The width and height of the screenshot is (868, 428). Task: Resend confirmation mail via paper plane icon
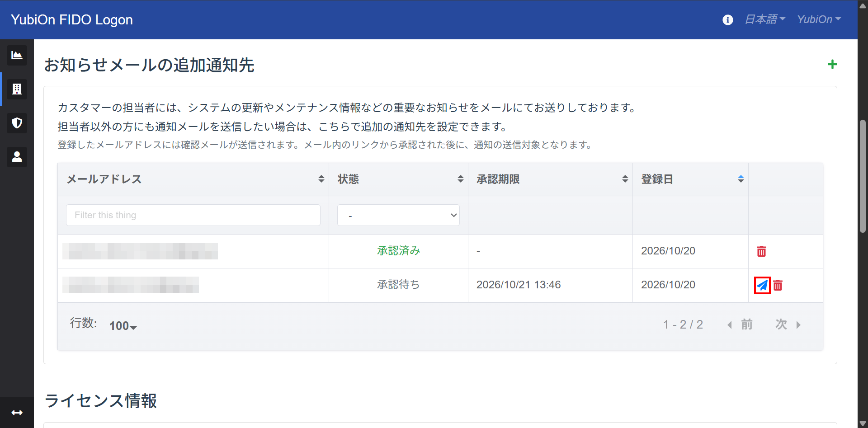(762, 285)
